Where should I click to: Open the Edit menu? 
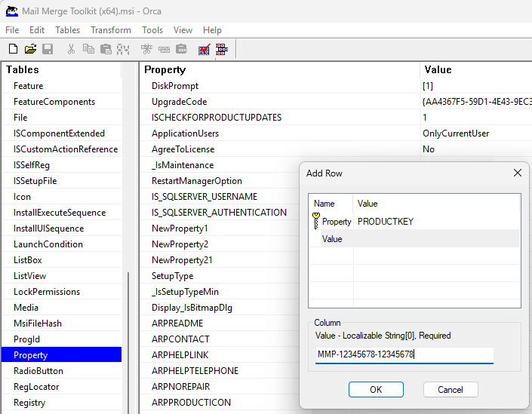click(37, 30)
